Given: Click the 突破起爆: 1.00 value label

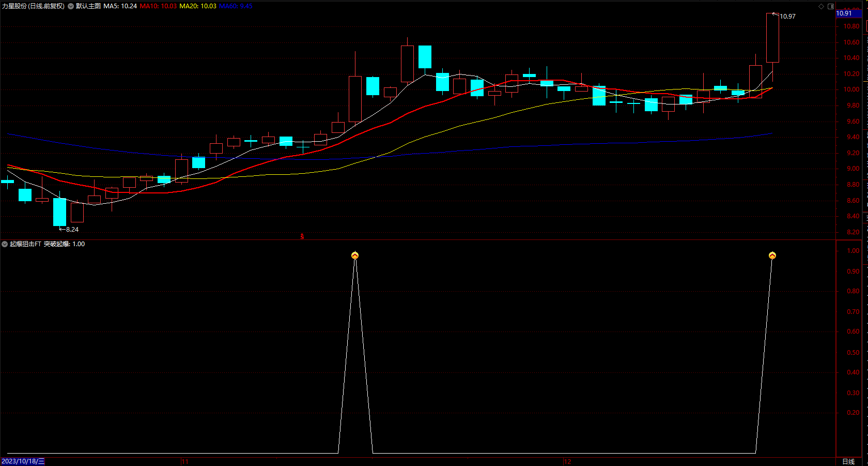Looking at the screenshot, I should pos(64,244).
